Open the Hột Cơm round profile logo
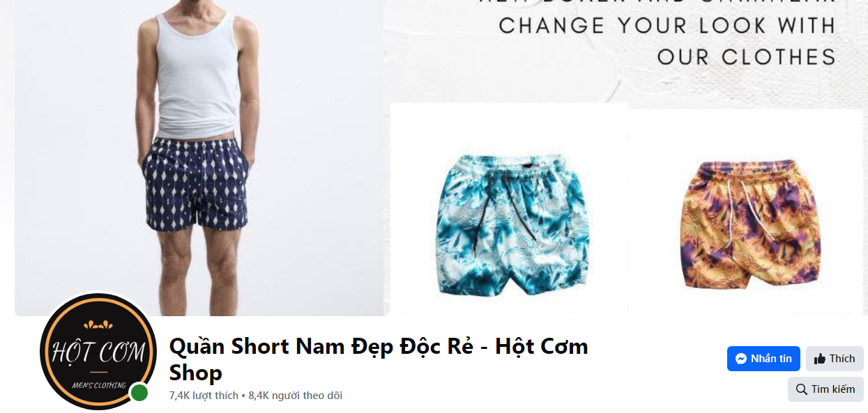 pyautogui.click(x=98, y=351)
